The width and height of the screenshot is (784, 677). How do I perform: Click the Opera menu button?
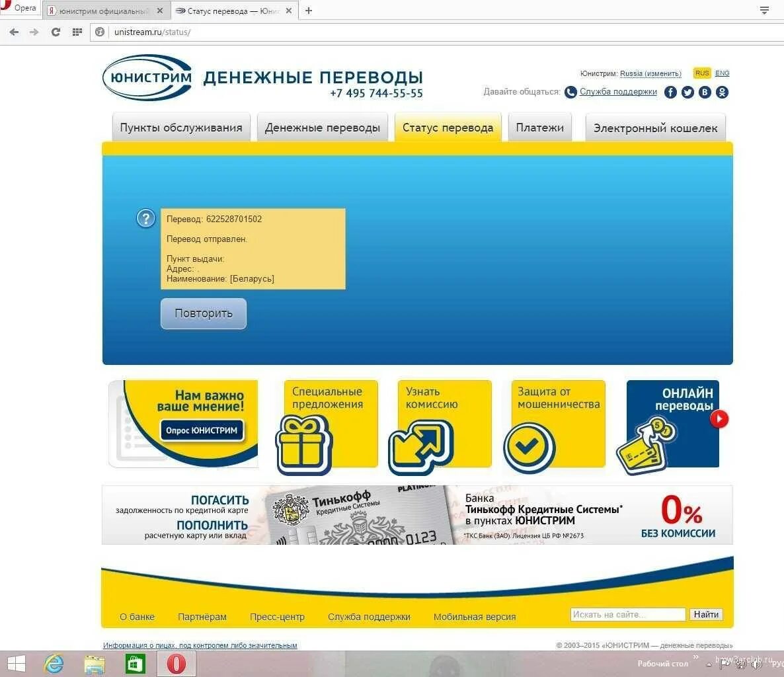(19, 7)
